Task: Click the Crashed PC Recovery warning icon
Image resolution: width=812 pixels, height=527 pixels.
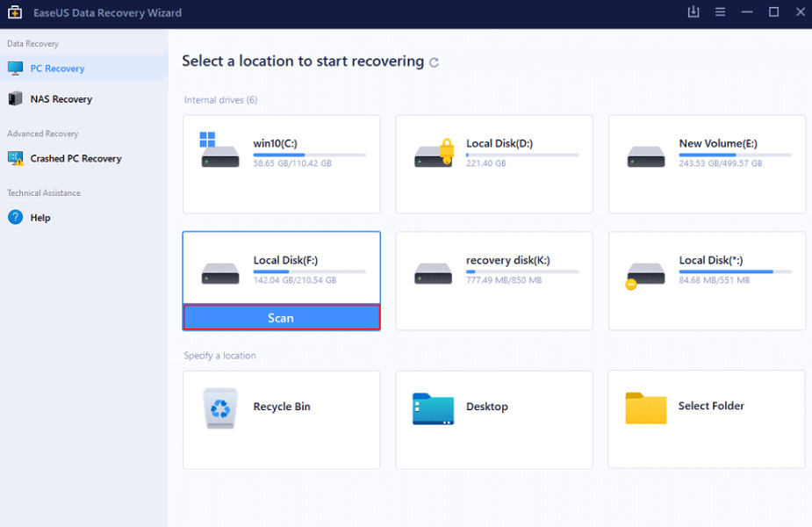Action: click(x=16, y=158)
